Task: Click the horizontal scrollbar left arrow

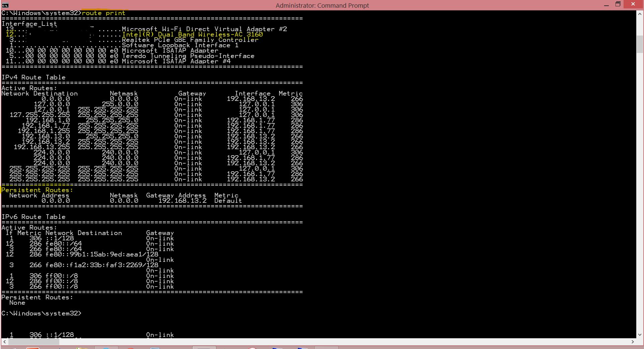Action: pyautogui.click(x=4, y=342)
